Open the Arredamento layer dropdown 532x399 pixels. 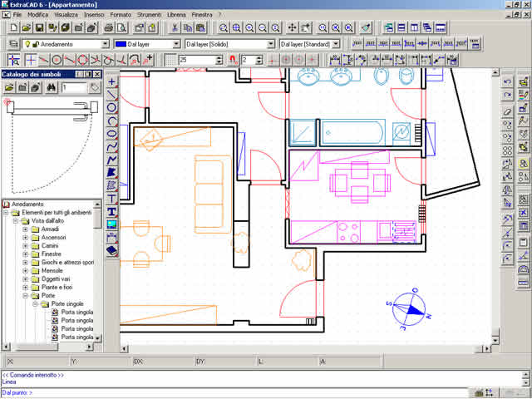[105, 43]
